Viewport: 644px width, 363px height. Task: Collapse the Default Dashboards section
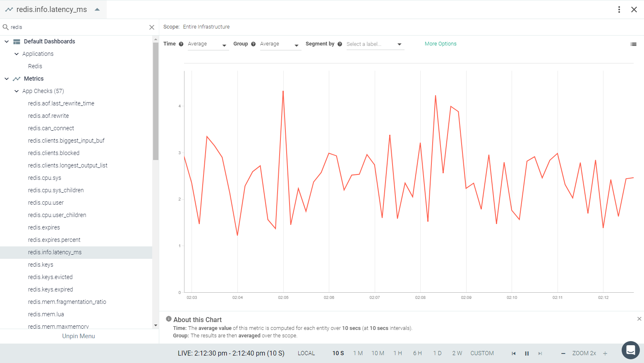click(x=7, y=41)
